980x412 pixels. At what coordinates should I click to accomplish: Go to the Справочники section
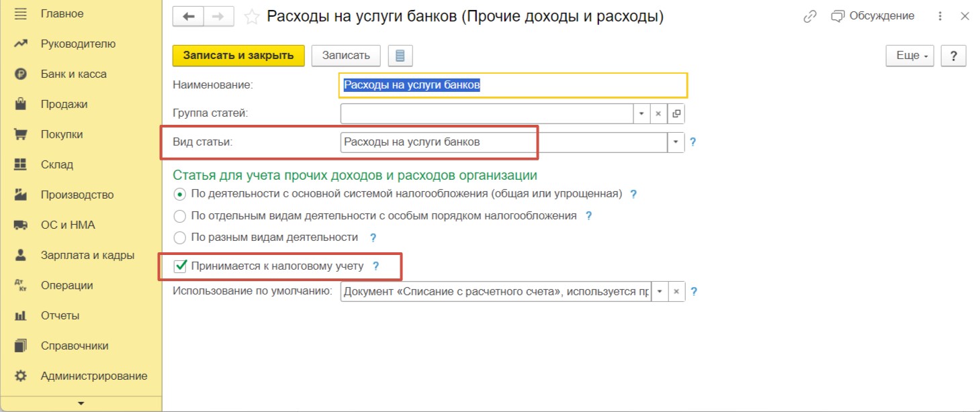click(x=74, y=346)
